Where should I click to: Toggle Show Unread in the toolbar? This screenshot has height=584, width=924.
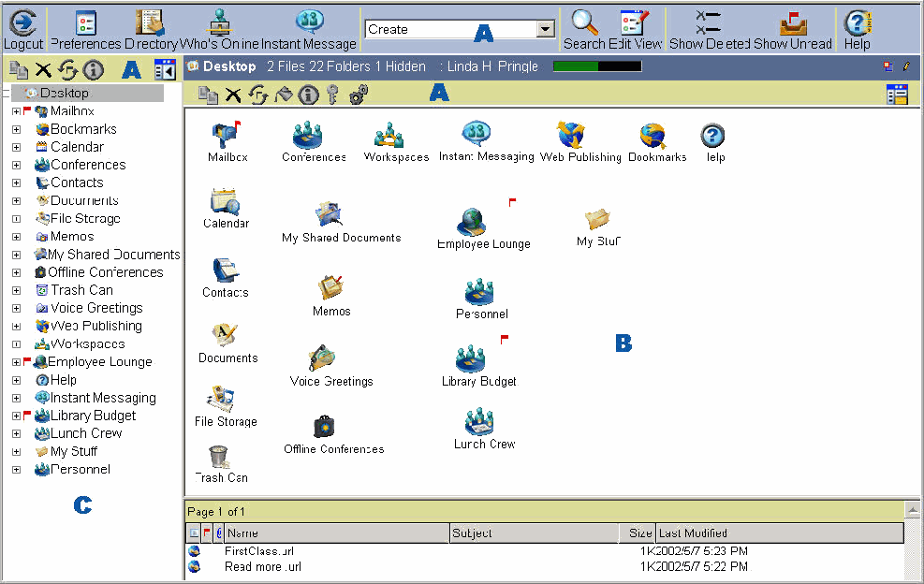click(793, 22)
